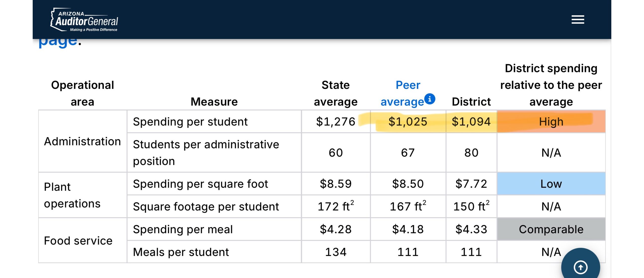This screenshot has width=644, height=278.
Task: Click the District spending relative header
Action: pyautogui.click(x=551, y=85)
